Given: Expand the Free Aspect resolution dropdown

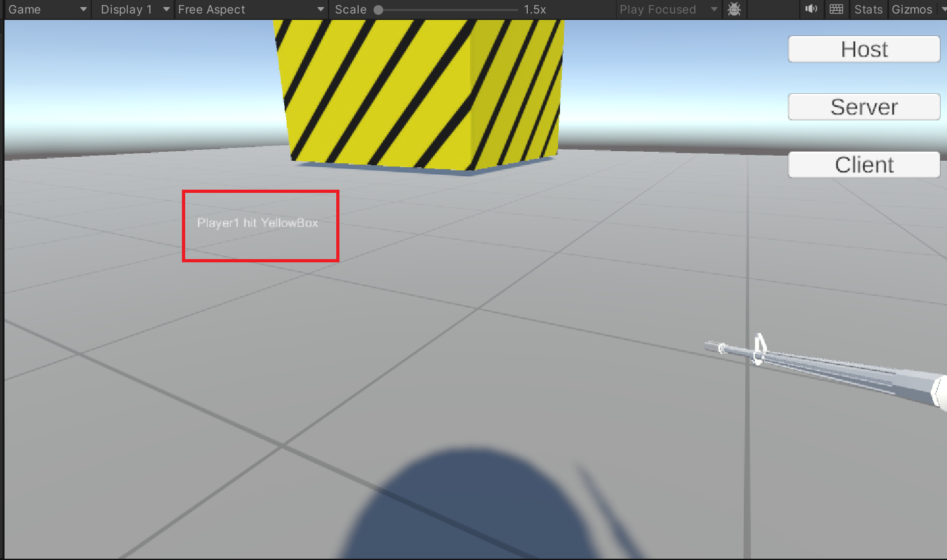Looking at the screenshot, I should (250, 10).
